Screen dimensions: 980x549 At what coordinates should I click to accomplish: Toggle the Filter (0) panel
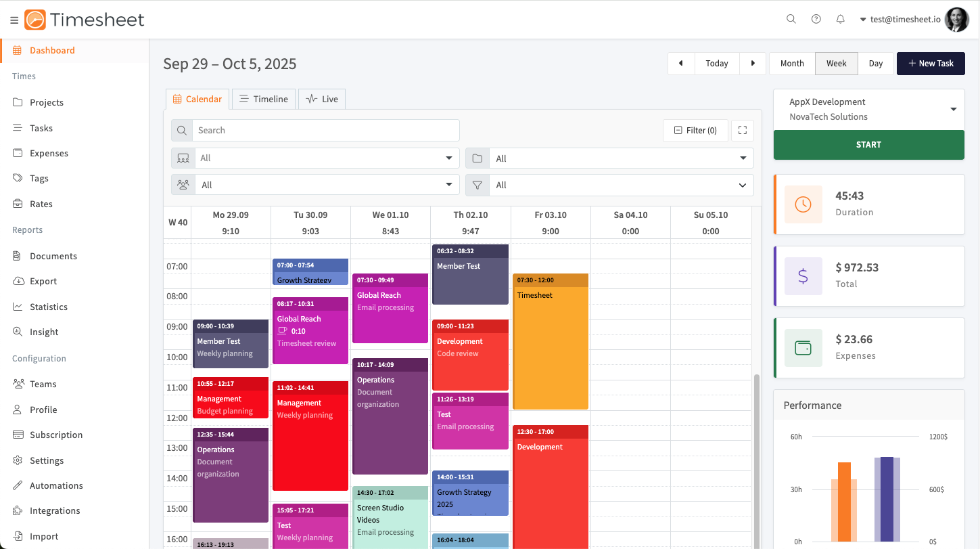[695, 130]
